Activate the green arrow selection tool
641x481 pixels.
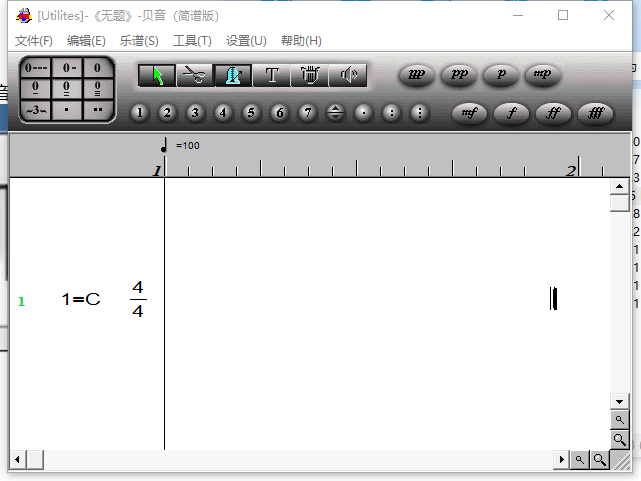coord(157,75)
